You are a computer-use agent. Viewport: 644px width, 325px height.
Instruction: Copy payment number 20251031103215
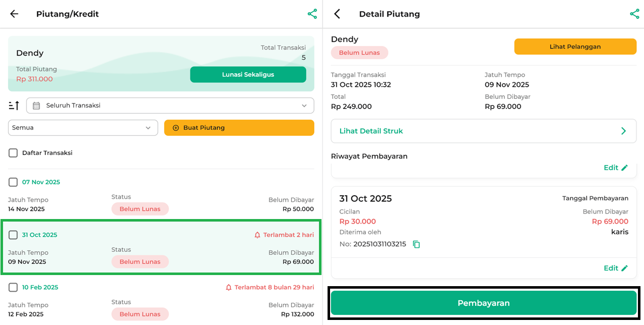pyautogui.click(x=416, y=244)
